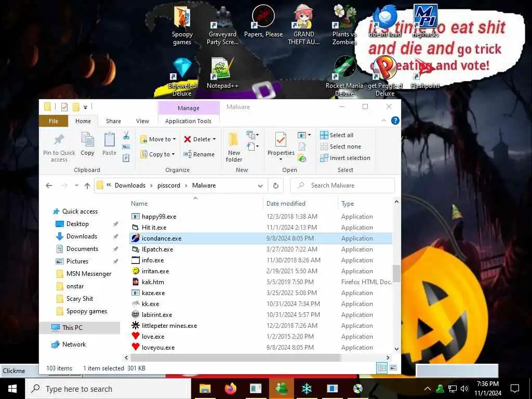Go back using the left arrow

[49, 185]
